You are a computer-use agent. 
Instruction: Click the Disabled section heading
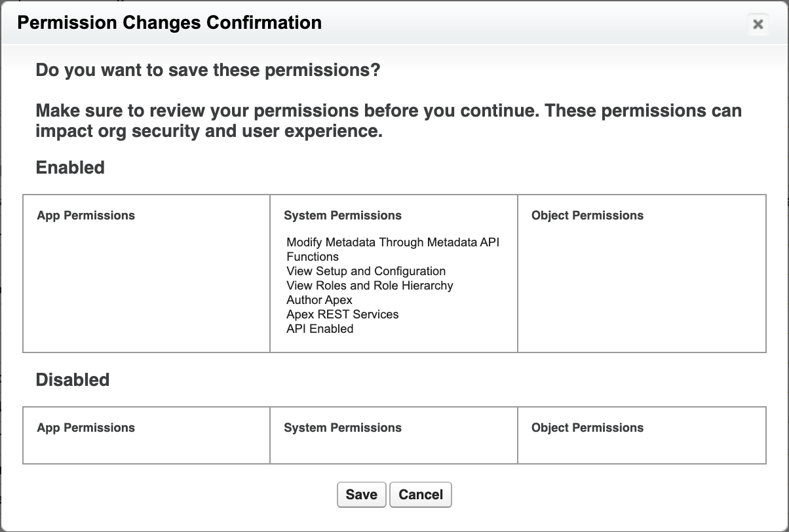(72, 380)
